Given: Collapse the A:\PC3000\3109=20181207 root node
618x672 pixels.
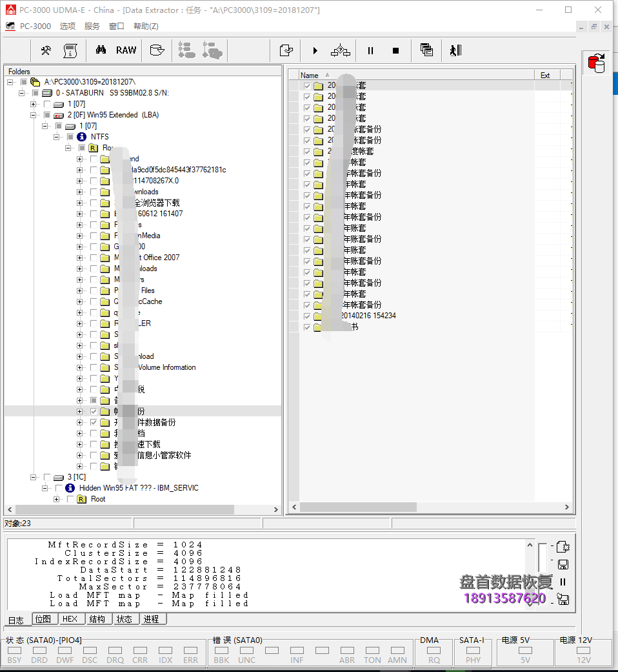Looking at the screenshot, I should [10, 82].
